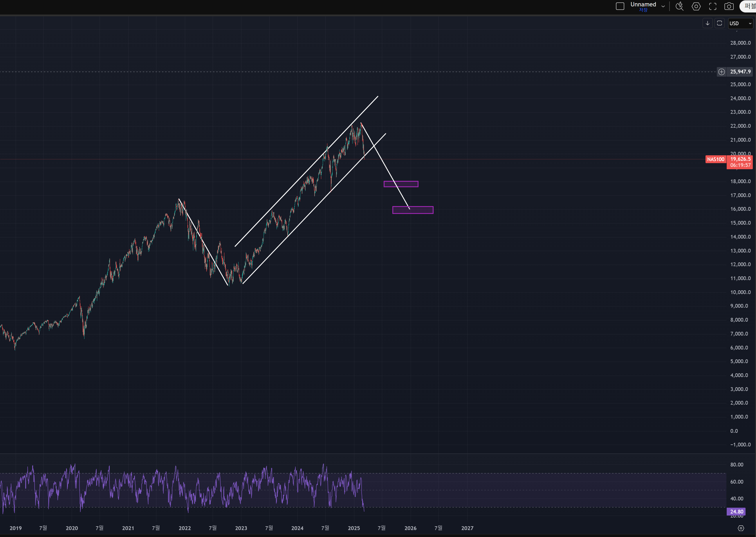Screen dimensions: 756x537
Task: Open the USD currency dropdown
Action: [740, 24]
